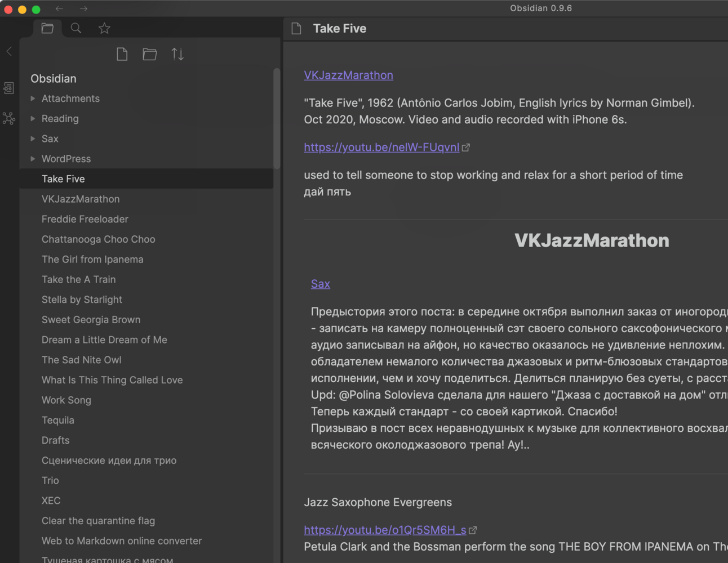Click the Jazz Saxophone Evergreens text

click(x=378, y=502)
